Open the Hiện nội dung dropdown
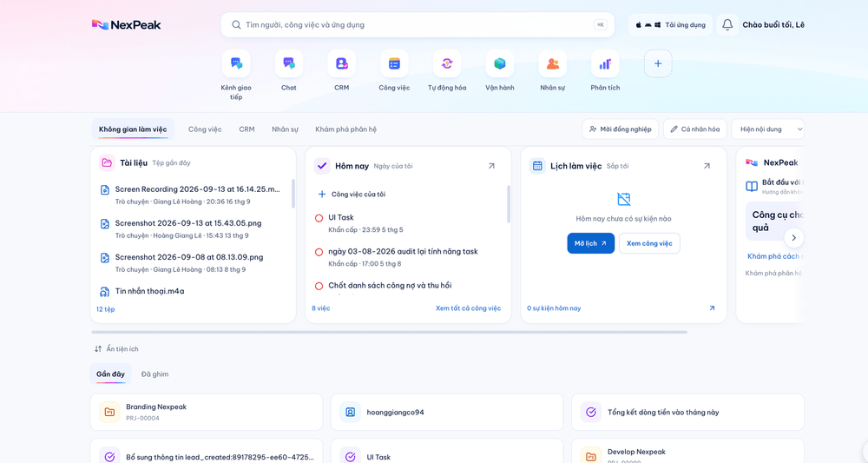 tap(768, 129)
